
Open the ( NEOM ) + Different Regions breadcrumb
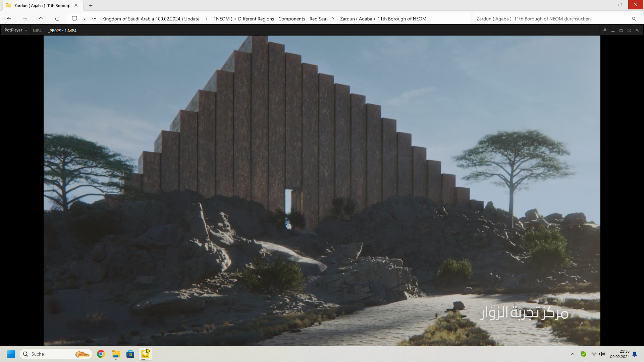tap(270, 19)
